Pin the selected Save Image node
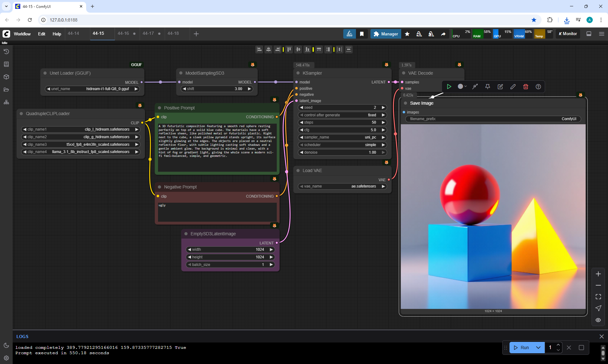The image size is (608, 364). [x=488, y=87]
